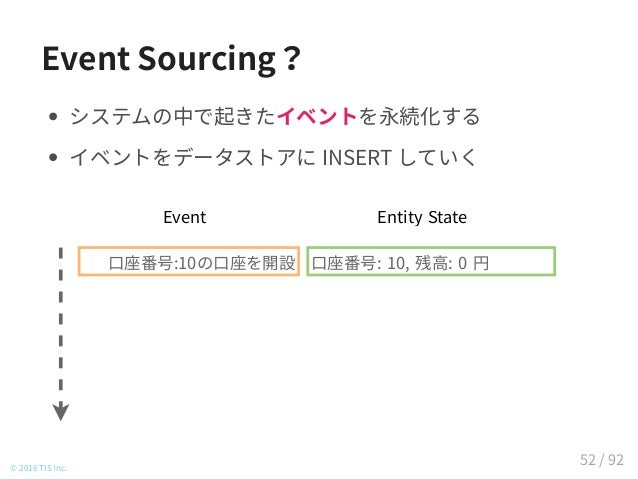
Task: Click the word Sourcing in the heading
Action: (x=208, y=60)
